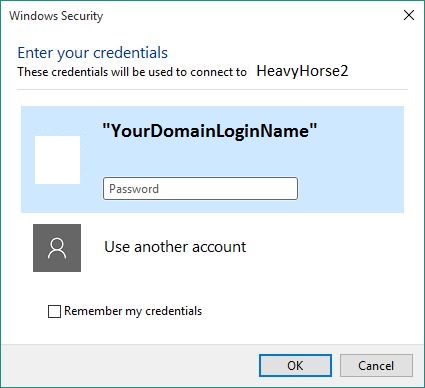
Task: Select the "YourDomainLoginName" account name
Action: pos(210,131)
